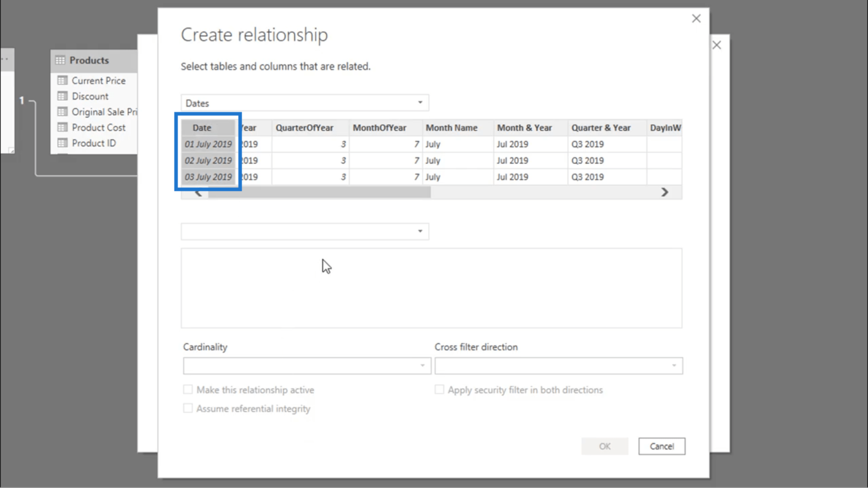Click the Products table header icon
868x488 pixels.
tap(60, 60)
